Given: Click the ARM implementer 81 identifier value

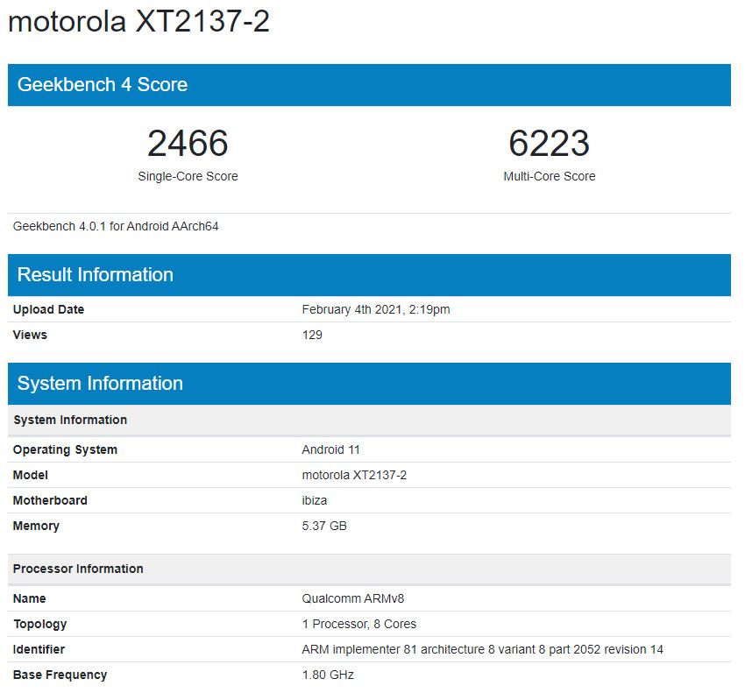Looking at the screenshot, I should 482,649.
